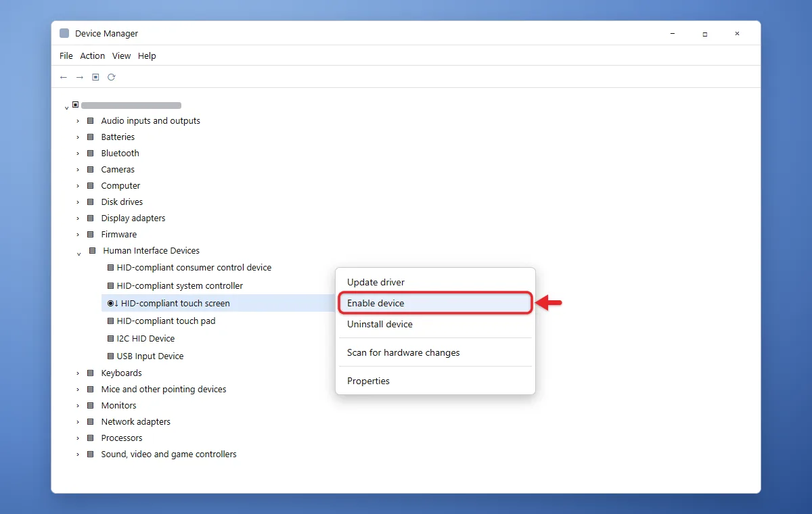Click the refresh scan icon in the toolbar
This screenshot has width=812, height=514.
[x=112, y=77]
